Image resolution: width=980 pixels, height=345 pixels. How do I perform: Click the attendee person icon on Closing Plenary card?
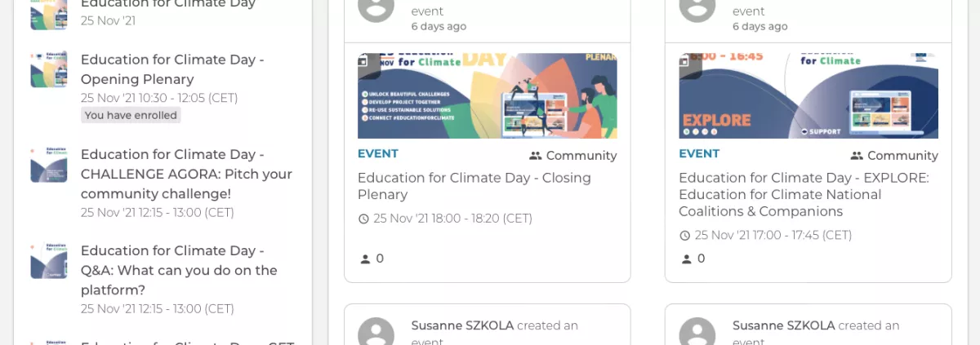[x=365, y=259]
